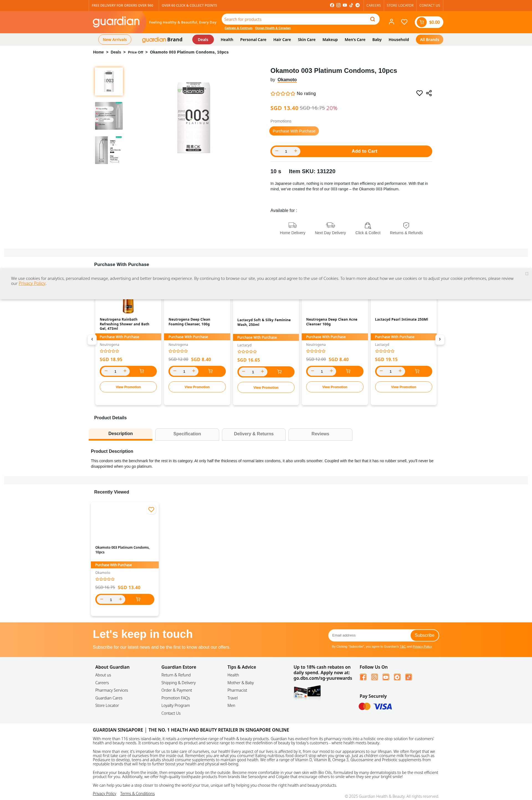Open footer Instagram icon
The image size is (532, 800).
(375, 677)
